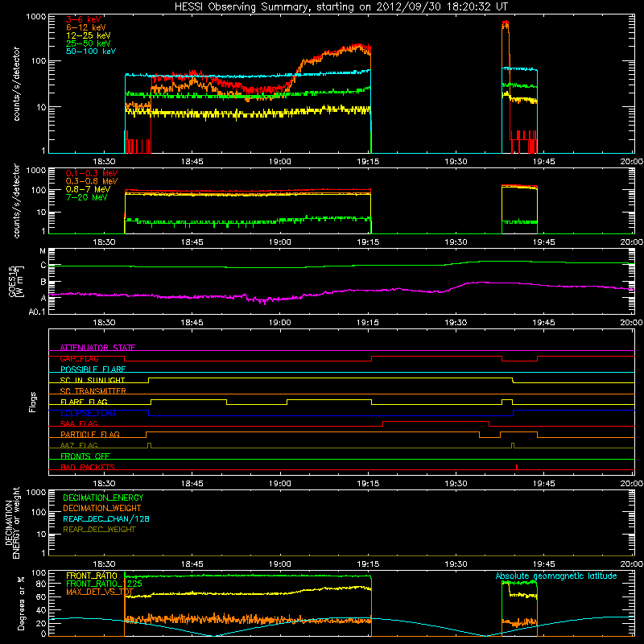Click the vertical Flags axis title
The image size is (644, 644).
click(x=32, y=402)
